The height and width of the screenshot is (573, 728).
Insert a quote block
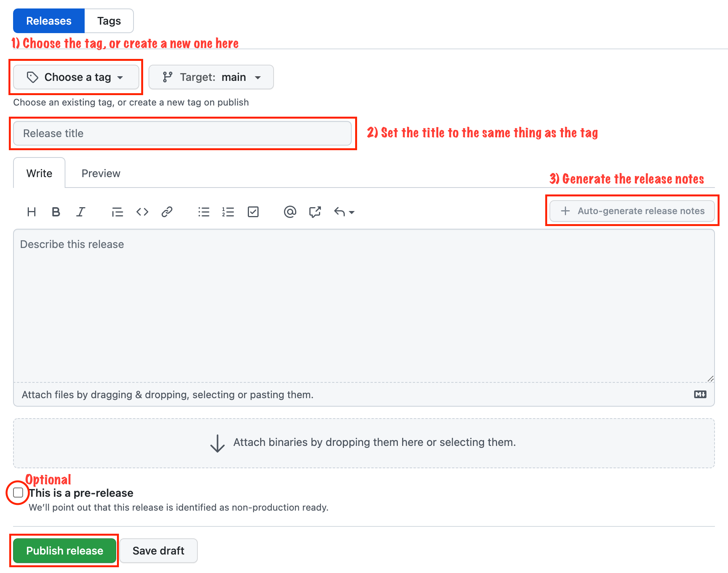pyautogui.click(x=117, y=212)
